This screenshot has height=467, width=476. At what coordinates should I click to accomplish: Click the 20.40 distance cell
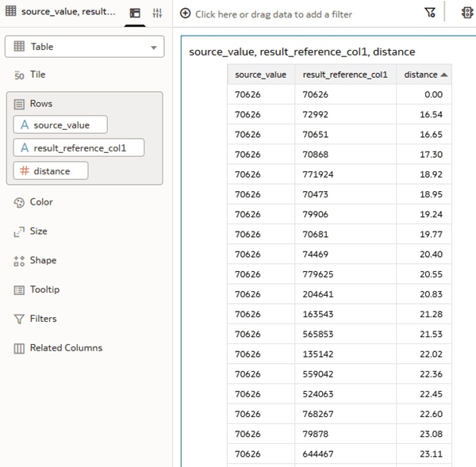(x=424, y=255)
